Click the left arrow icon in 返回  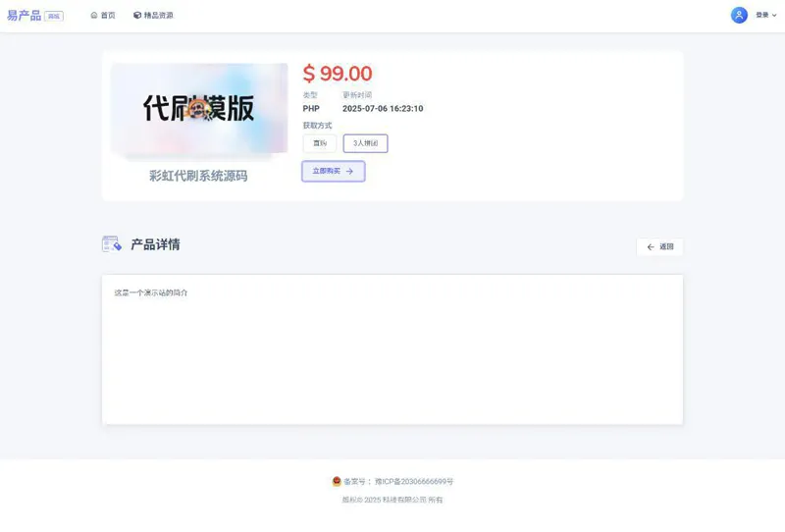[651, 247]
